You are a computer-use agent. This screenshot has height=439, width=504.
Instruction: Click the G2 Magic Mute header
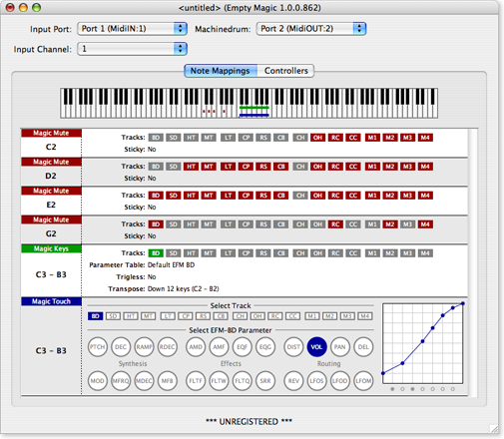[51, 219]
